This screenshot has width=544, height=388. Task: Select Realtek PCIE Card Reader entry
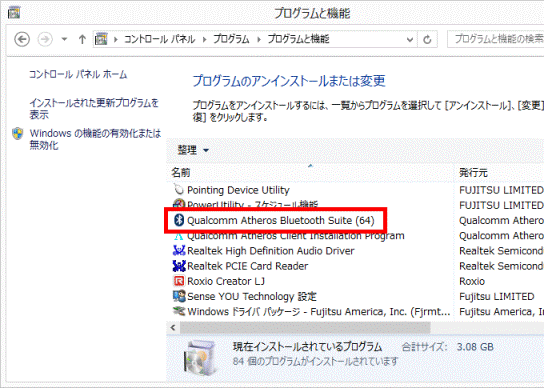tap(247, 266)
